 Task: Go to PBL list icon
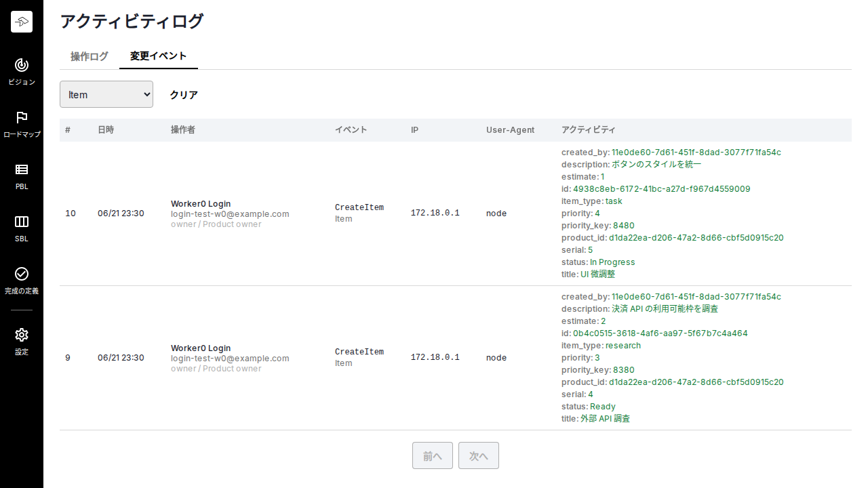22,169
